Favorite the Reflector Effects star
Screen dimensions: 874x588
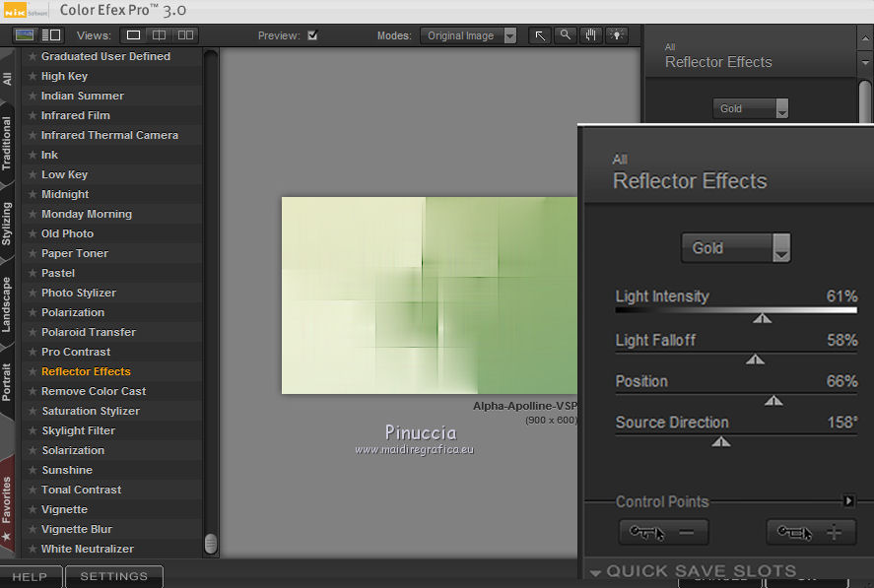pyautogui.click(x=33, y=371)
